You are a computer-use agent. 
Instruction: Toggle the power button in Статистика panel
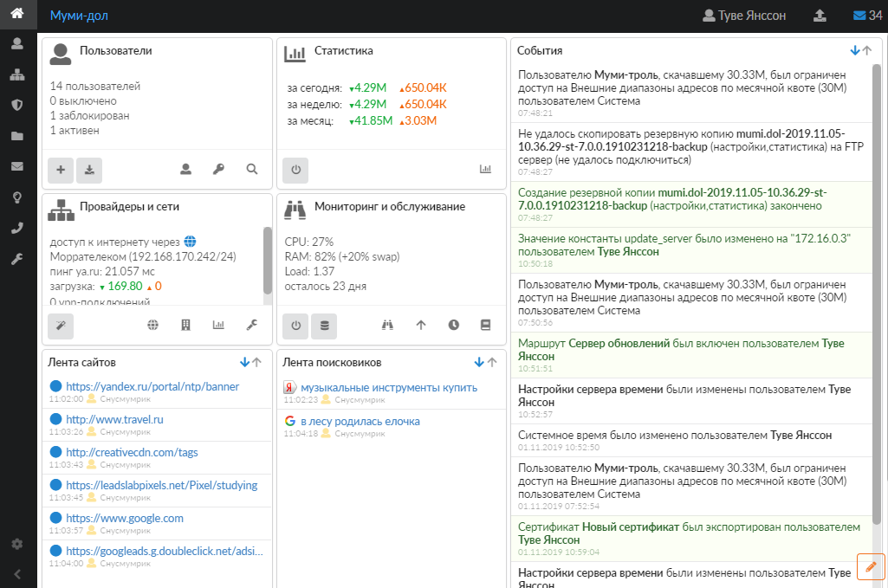tap(295, 170)
